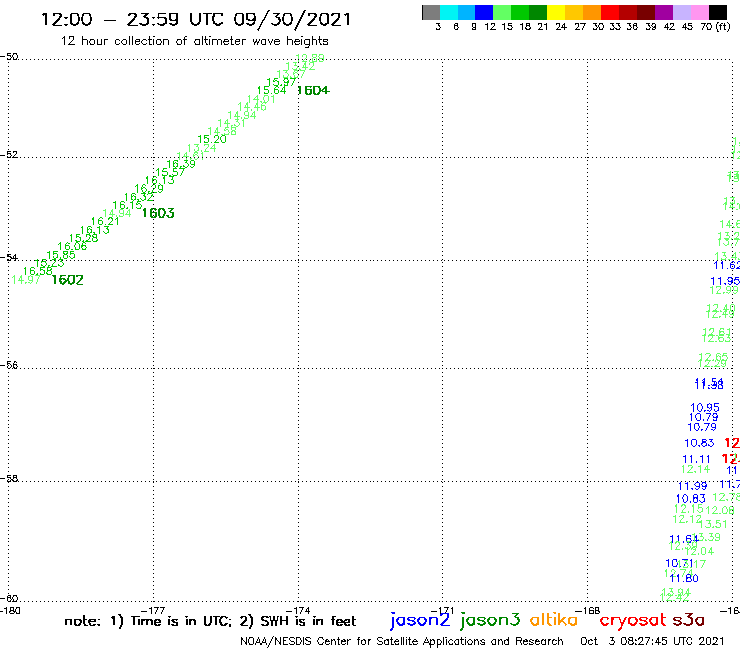Click the time marker 1604 on the track
Image resolution: width=740 pixels, height=650 pixels.
tap(313, 90)
